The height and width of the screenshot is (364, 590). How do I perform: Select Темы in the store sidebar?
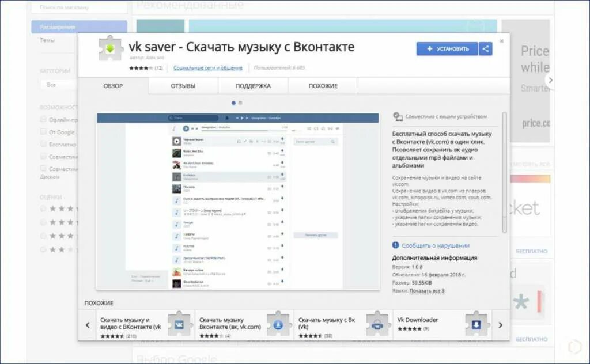tap(47, 40)
